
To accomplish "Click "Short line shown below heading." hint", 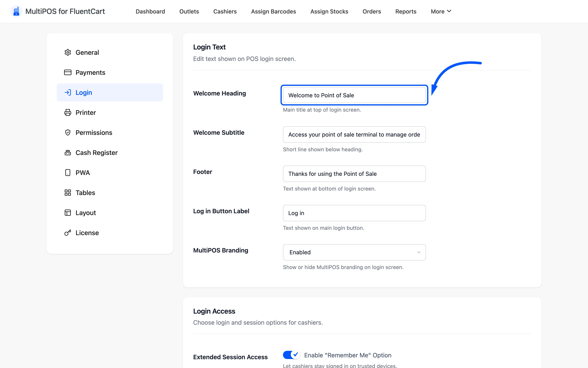I will pos(323,149).
